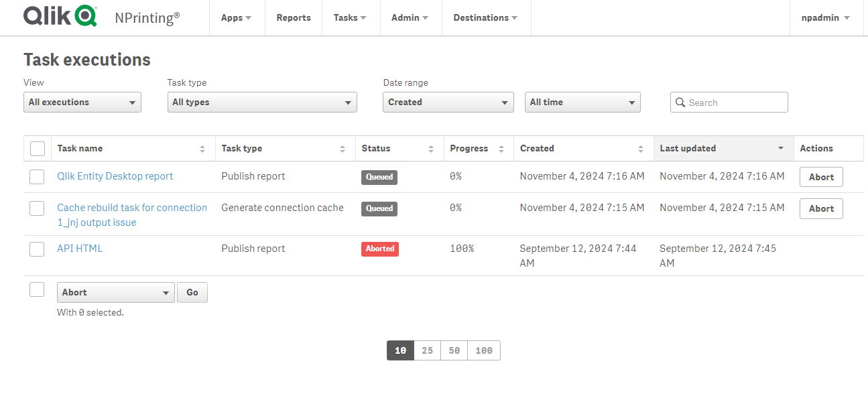Image resolution: width=868 pixels, height=400 pixels.
Task: Tick the API HTML row checkbox
Action: click(37, 249)
